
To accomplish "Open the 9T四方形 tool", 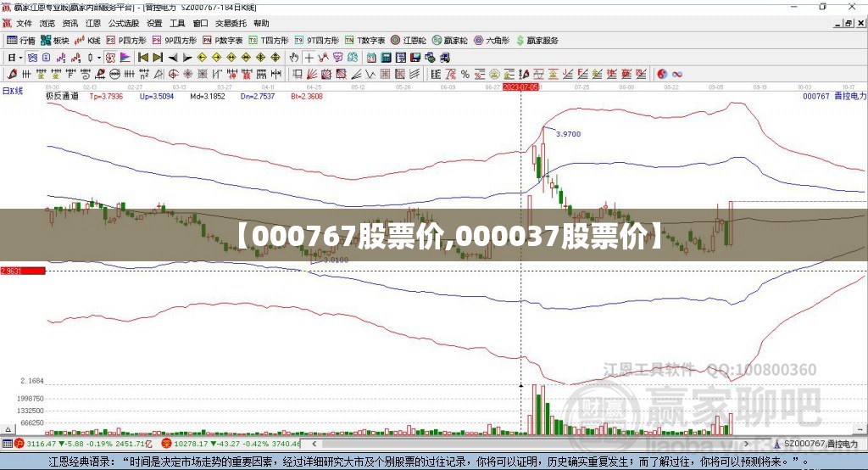I will tap(317, 41).
